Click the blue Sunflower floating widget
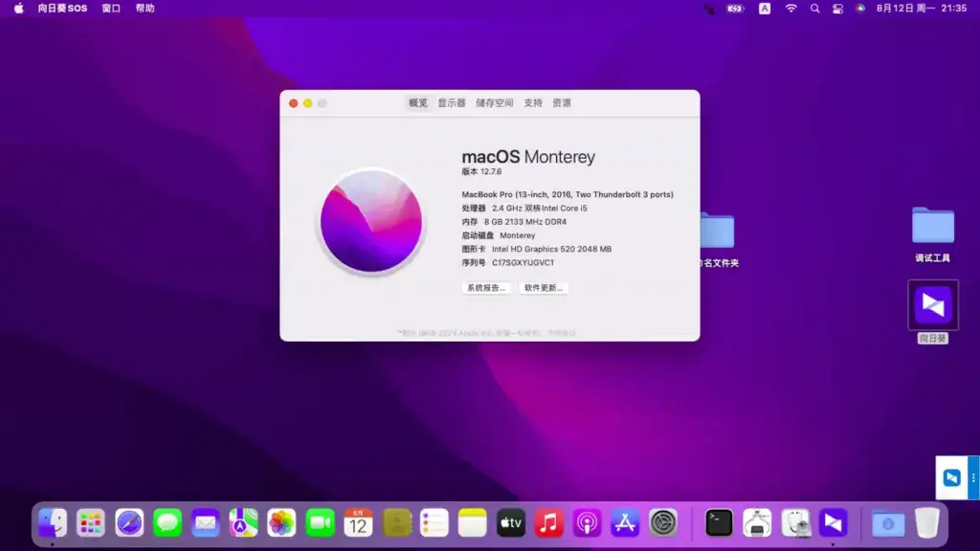980x551 pixels. tap(952, 478)
